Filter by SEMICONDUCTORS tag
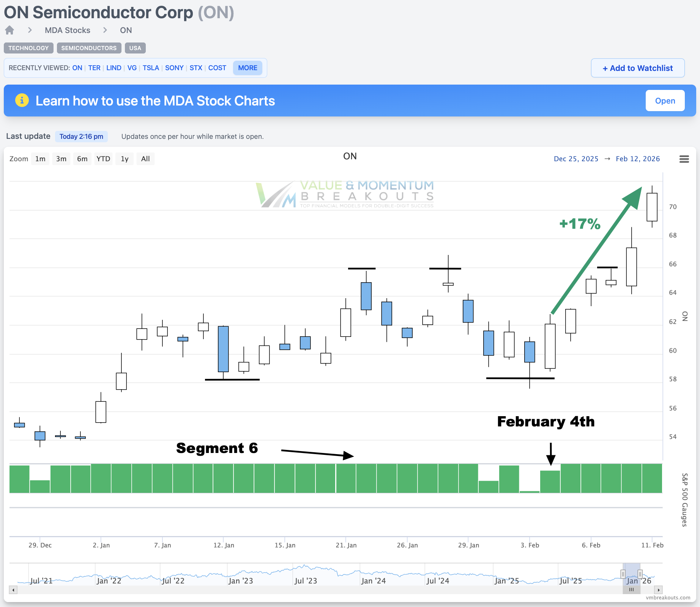Screen dimensions: 700x607 point(89,48)
